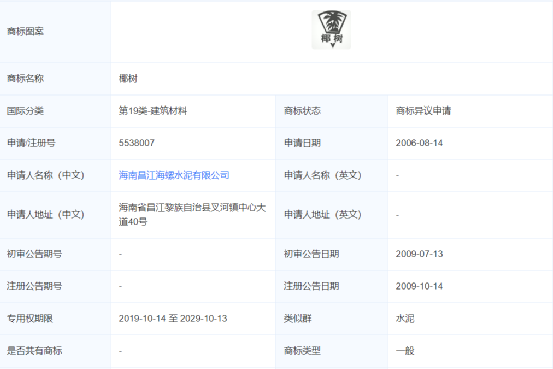Click the 专用权期限 row label

(x=30, y=319)
